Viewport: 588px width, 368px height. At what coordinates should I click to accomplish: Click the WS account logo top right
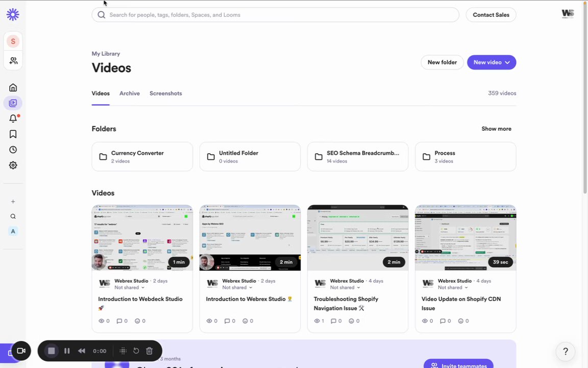click(x=568, y=14)
